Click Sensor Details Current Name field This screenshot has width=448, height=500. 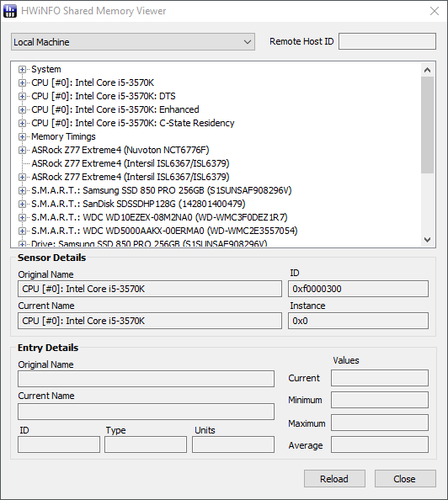(x=150, y=321)
